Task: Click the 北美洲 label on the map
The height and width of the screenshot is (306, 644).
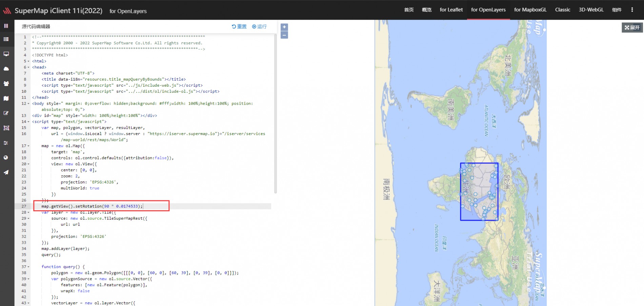Action: pyautogui.click(x=508, y=65)
